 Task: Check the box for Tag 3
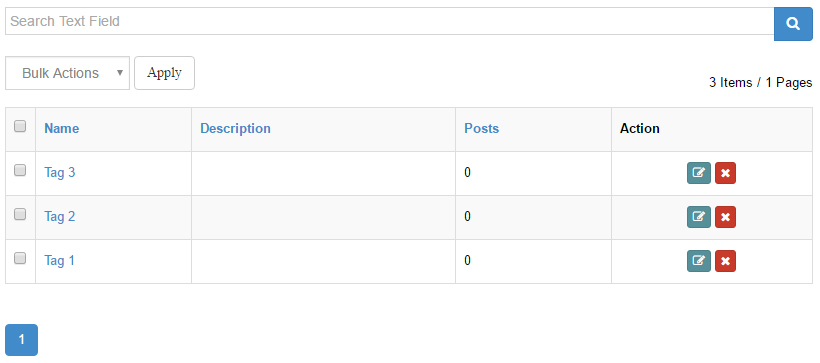tap(20, 170)
